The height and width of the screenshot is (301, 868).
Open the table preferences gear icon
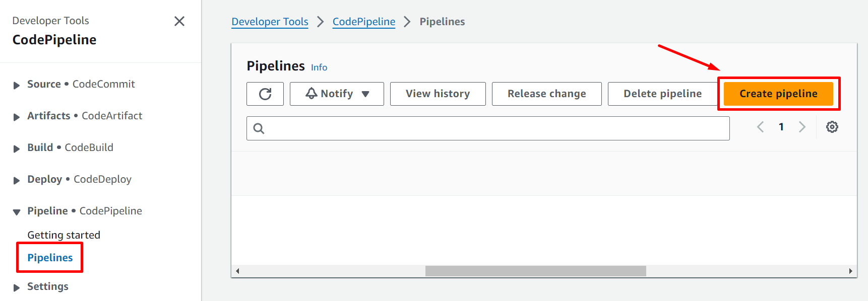tap(832, 127)
